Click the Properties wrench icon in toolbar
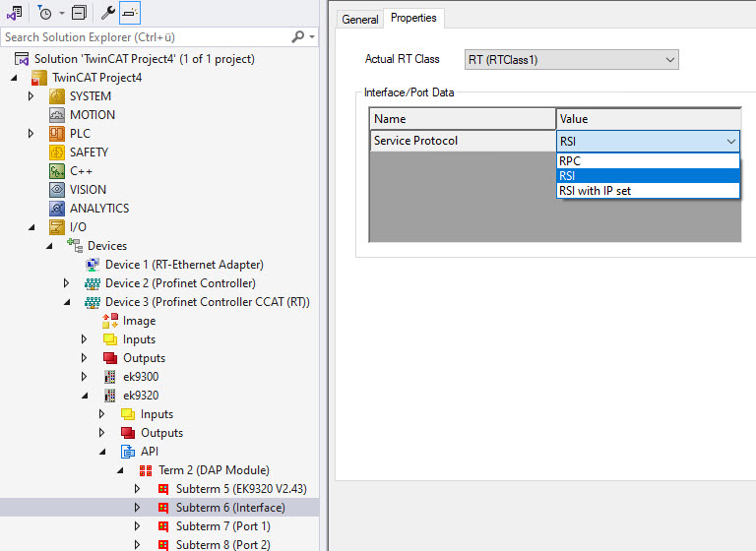This screenshot has height=551, width=756. pyautogui.click(x=108, y=13)
